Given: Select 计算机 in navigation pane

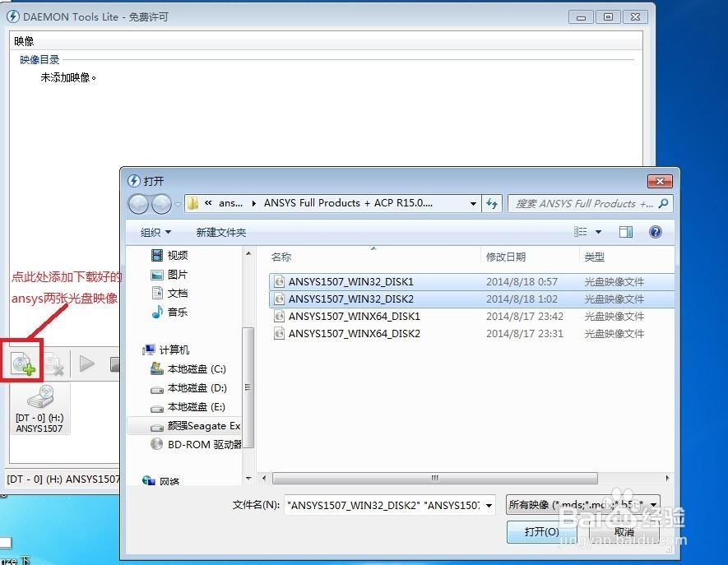Looking at the screenshot, I should [166, 350].
